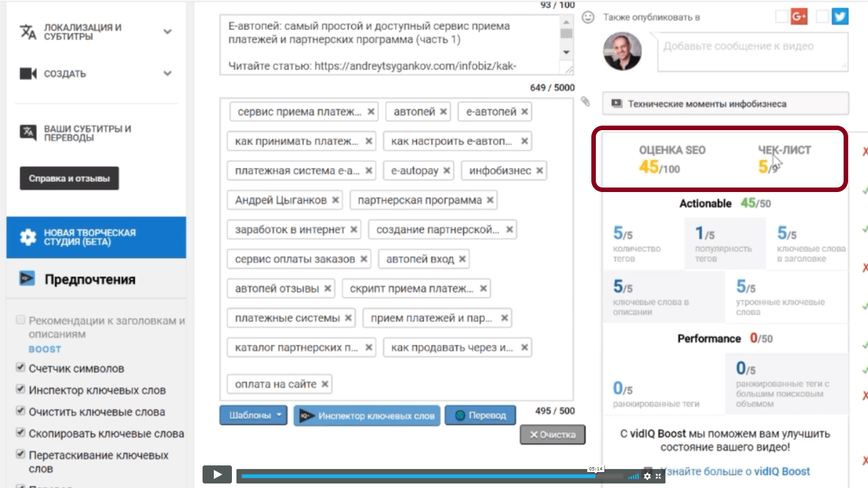Toggle 'Очистить ключевые слова' checkbox

click(20, 410)
